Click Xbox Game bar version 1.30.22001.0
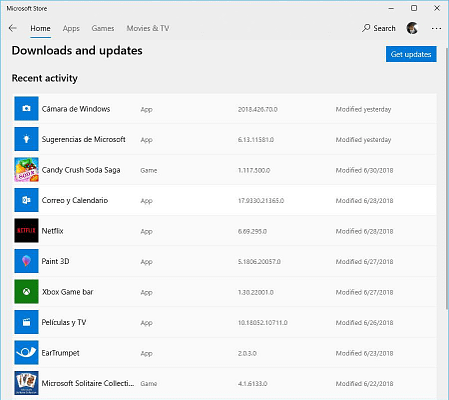Screen dimensions: 449x400 (256, 292)
